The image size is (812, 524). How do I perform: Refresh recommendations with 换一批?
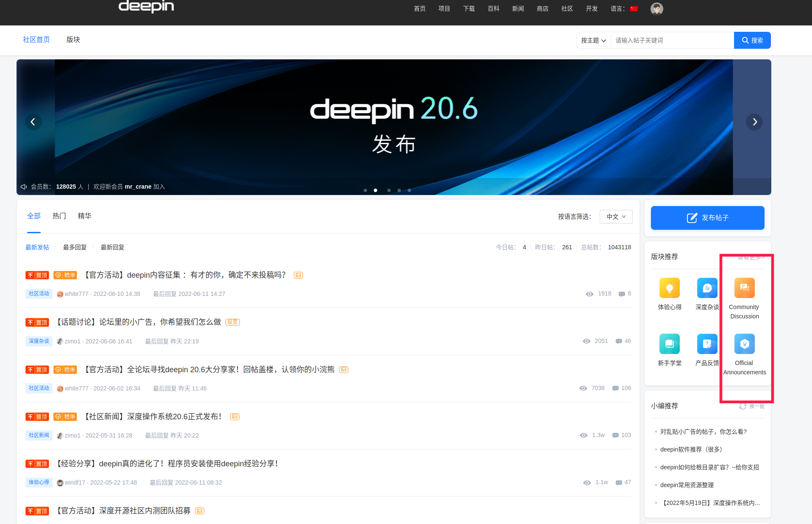[x=752, y=406]
